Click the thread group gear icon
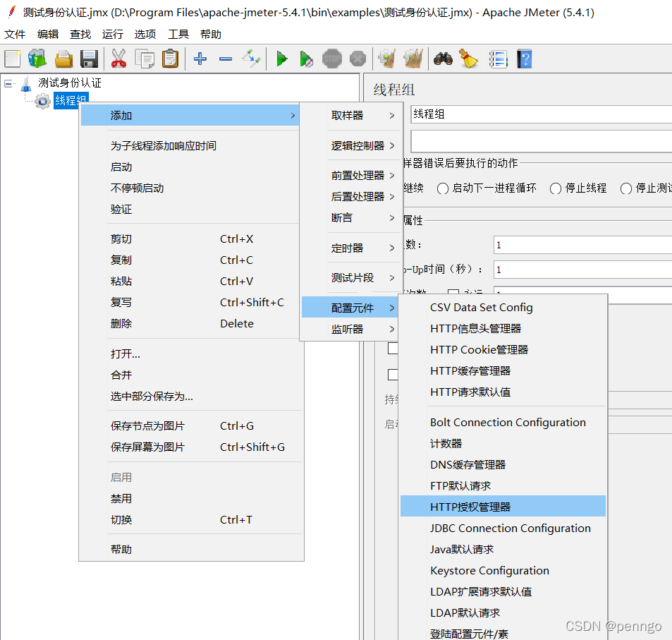 (x=42, y=101)
